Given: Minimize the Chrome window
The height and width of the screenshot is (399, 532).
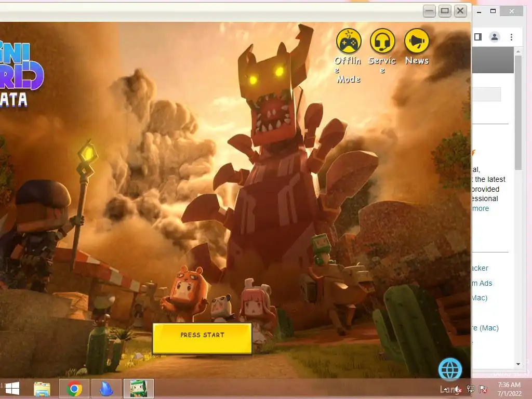Looking at the screenshot, I should 479,11.
